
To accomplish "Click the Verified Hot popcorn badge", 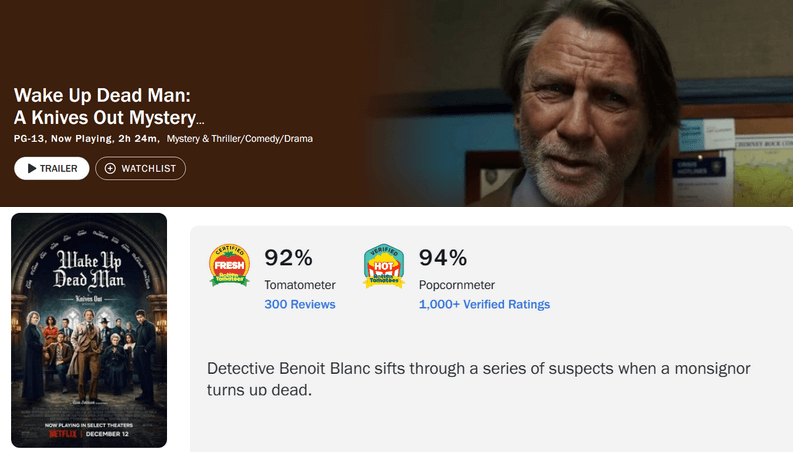I will pos(384,266).
